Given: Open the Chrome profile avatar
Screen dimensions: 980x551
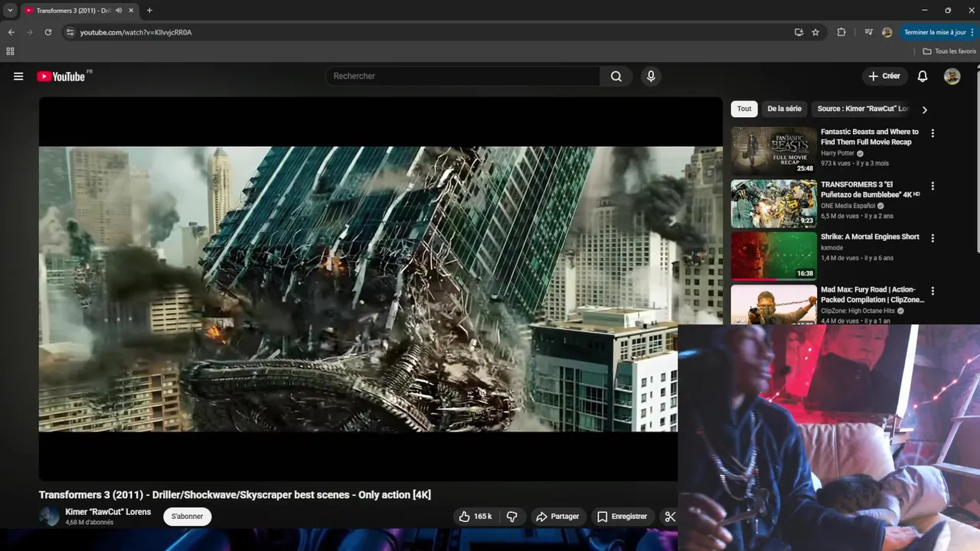Looking at the screenshot, I should point(887,32).
